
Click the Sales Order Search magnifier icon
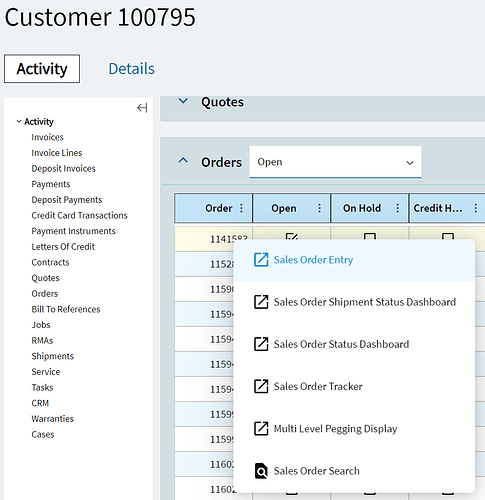tap(261, 471)
